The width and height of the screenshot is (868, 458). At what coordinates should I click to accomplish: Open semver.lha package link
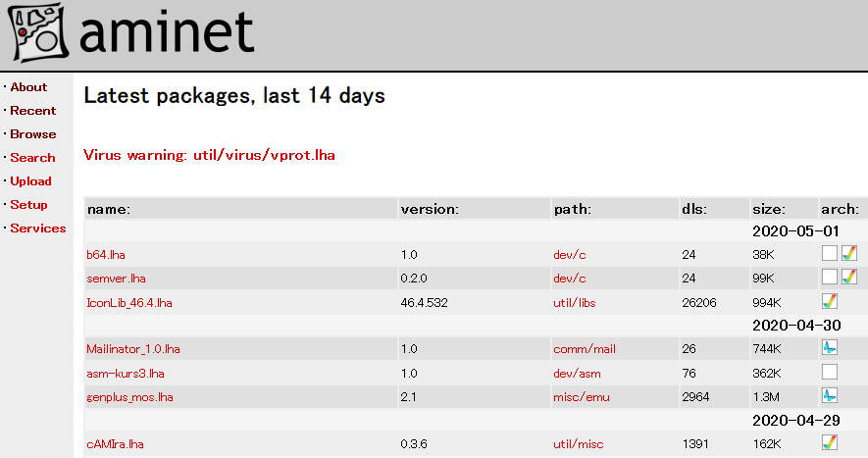point(117,279)
